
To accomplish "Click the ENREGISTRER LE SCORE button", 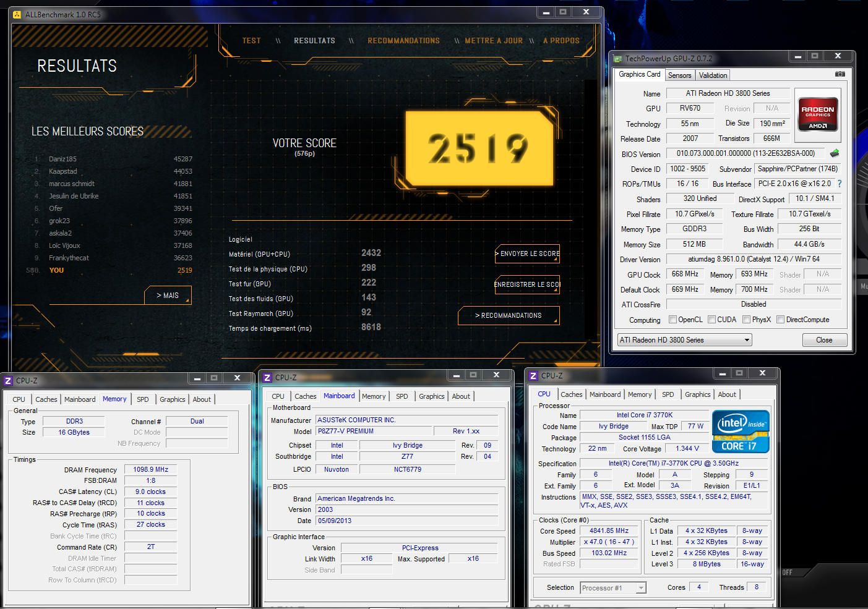I will (527, 284).
